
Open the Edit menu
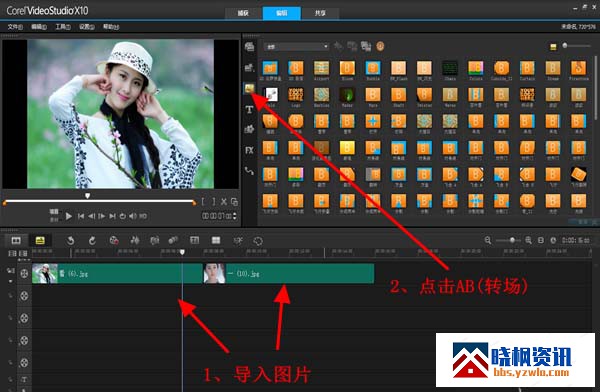click(x=39, y=27)
